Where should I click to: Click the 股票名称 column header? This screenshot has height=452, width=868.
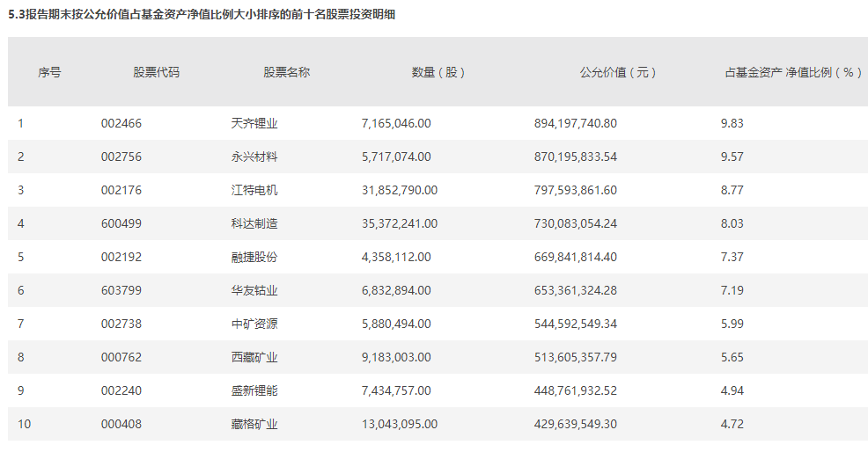[286, 72]
